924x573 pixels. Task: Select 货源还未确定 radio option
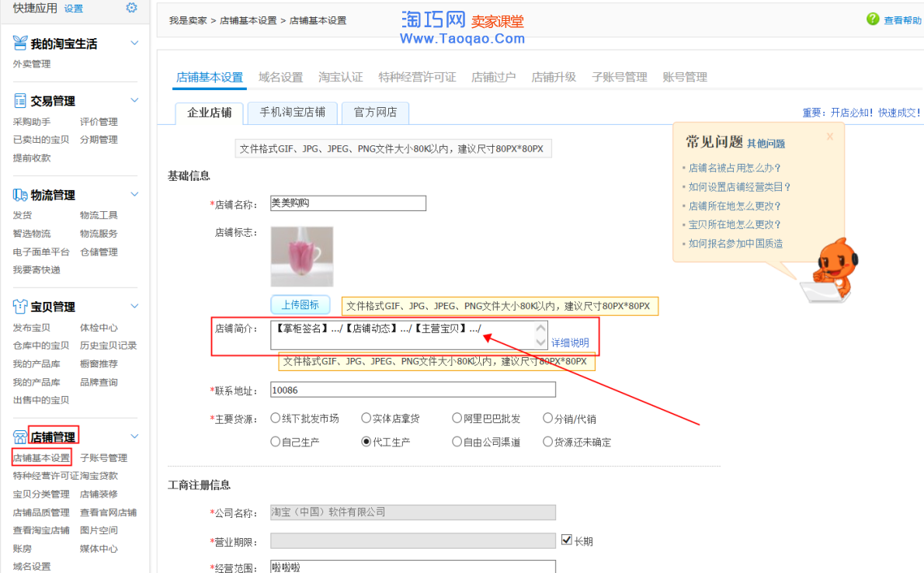(x=547, y=441)
